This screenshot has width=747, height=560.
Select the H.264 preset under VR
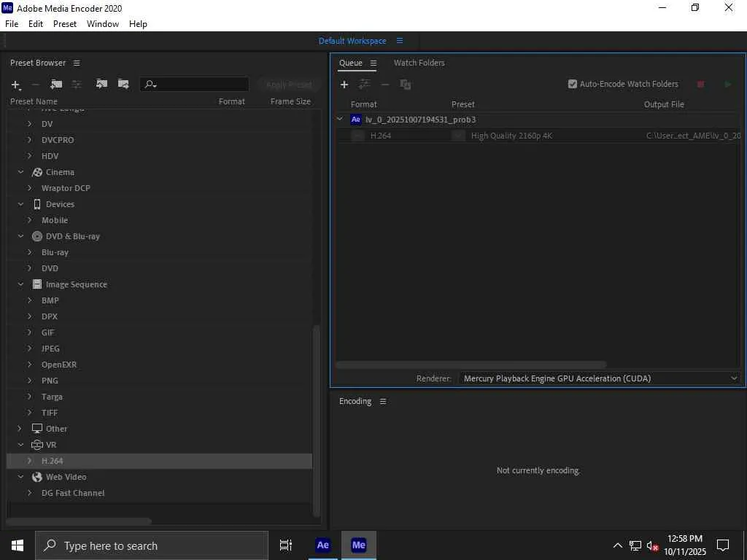(160, 461)
